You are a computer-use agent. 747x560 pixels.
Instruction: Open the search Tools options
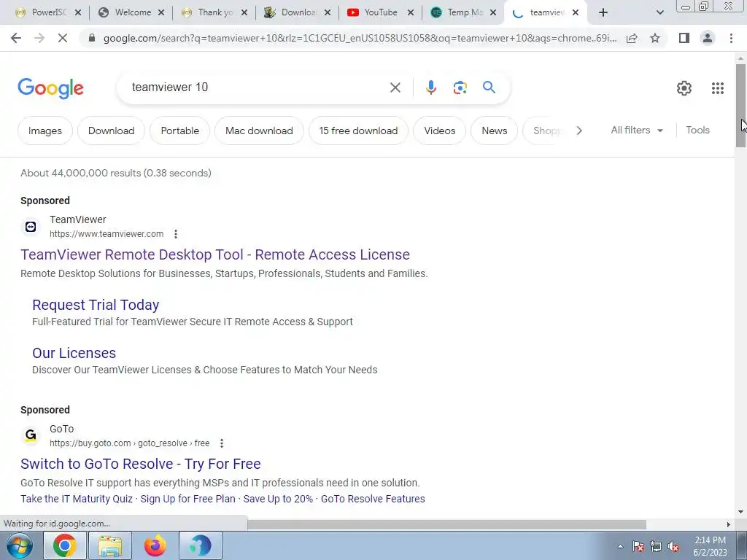coord(697,130)
